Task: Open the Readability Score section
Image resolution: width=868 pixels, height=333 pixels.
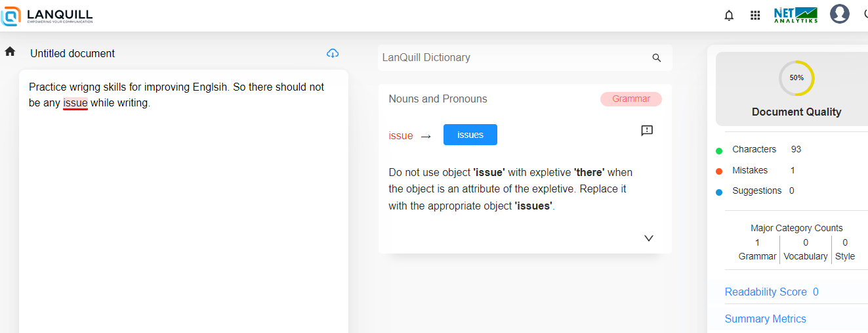Action: pos(771,292)
